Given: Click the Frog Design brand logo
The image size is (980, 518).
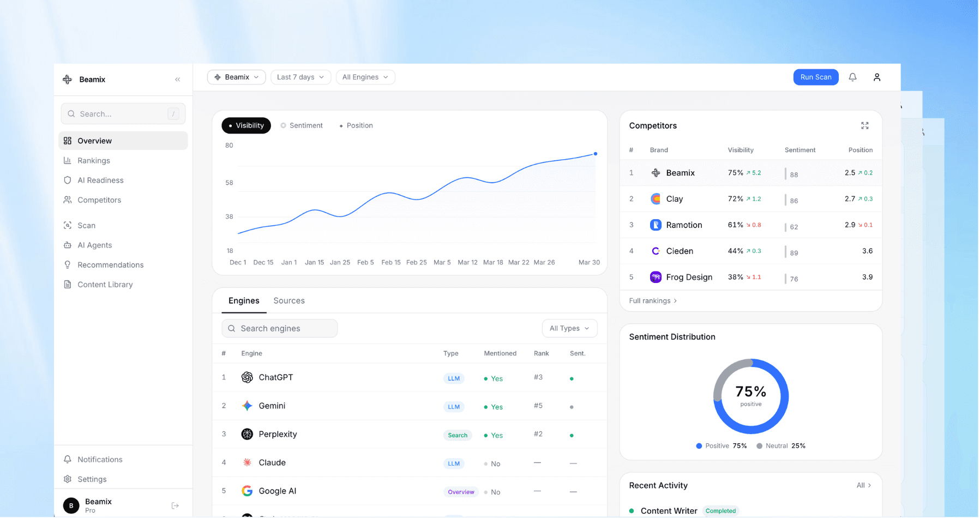Looking at the screenshot, I should coord(657,278).
